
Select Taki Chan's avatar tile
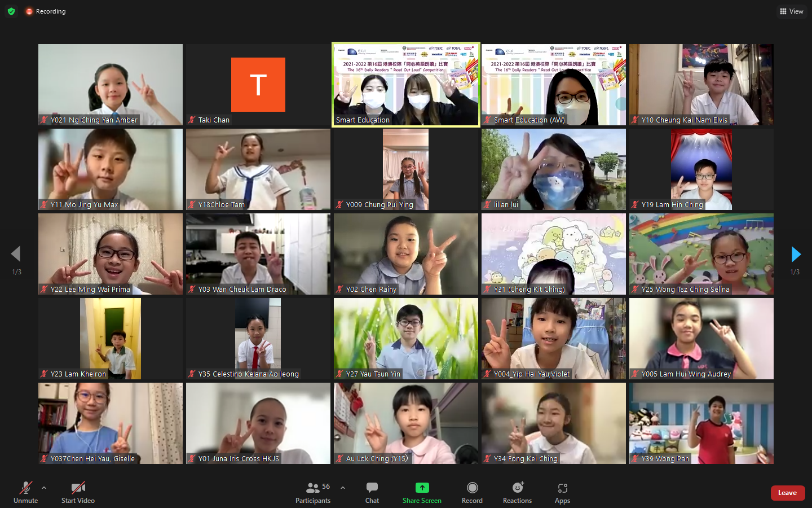tap(258, 85)
